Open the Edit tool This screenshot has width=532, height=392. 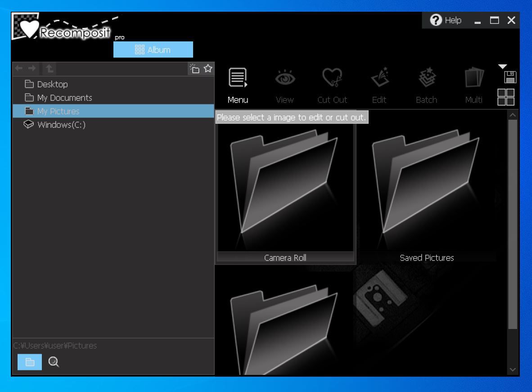(x=379, y=79)
